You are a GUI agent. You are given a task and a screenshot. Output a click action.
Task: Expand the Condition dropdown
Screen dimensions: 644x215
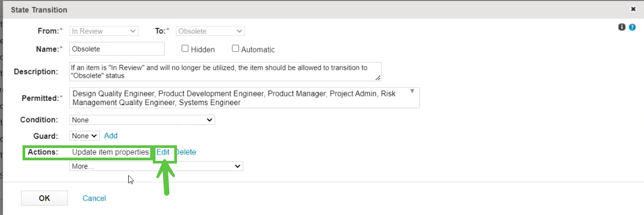[142, 120]
